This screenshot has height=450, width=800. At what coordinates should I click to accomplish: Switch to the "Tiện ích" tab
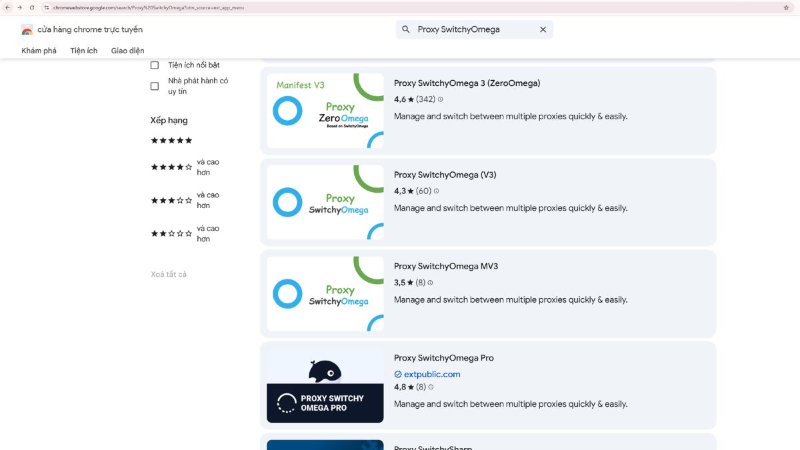84,51
